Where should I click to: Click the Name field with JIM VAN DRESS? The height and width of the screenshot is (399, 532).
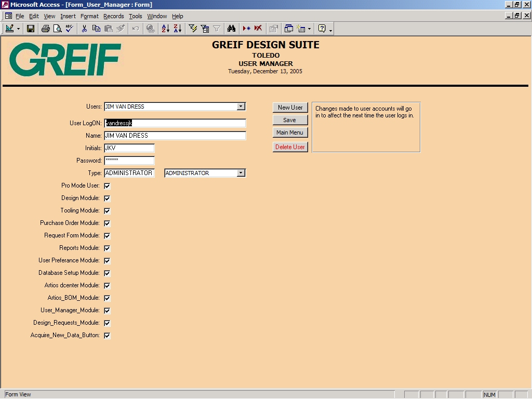click(x=175, y=136)
